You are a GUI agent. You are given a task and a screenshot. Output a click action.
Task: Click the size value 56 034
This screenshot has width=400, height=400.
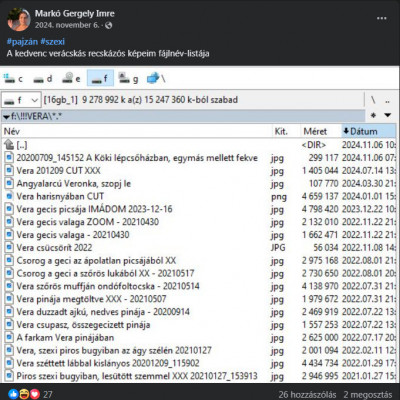click(326, 248)
